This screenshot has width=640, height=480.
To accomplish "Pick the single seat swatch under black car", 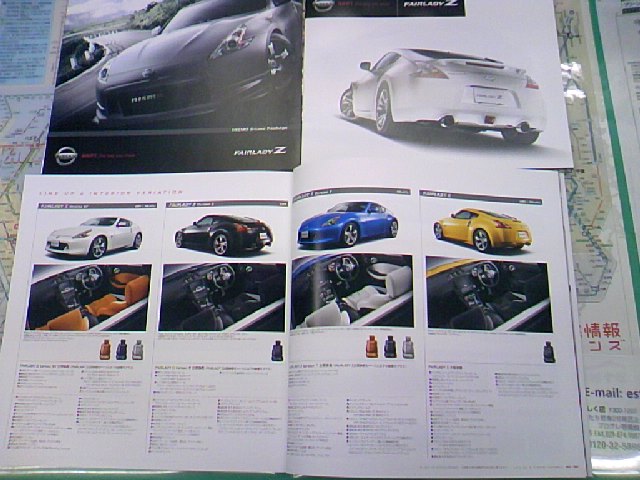I will [x=277, y=351].
